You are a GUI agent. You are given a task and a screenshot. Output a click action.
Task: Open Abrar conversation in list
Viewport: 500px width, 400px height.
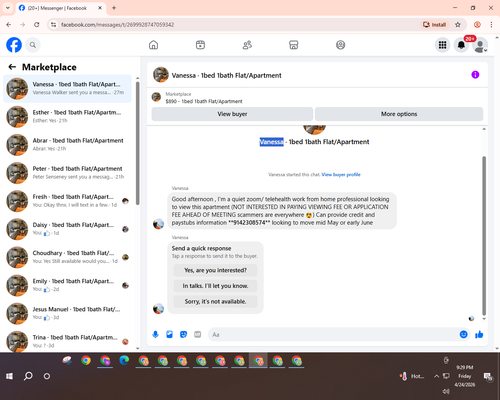tap(67, 145)
